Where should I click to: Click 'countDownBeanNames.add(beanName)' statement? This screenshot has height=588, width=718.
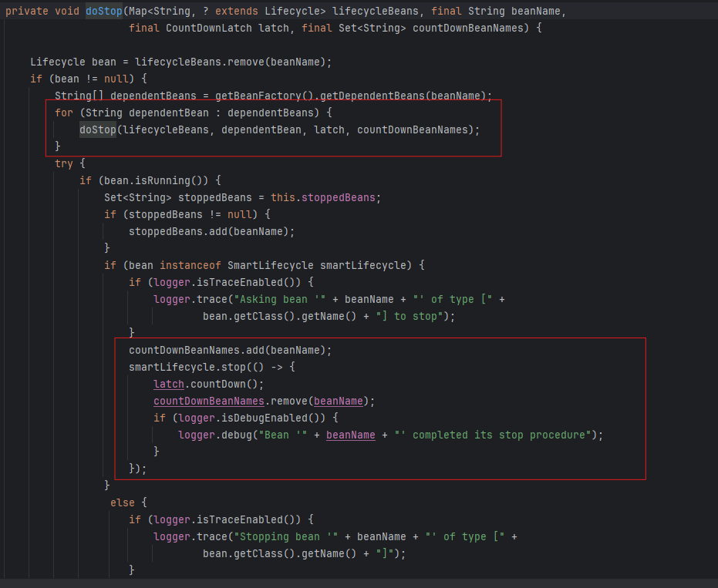230,351
